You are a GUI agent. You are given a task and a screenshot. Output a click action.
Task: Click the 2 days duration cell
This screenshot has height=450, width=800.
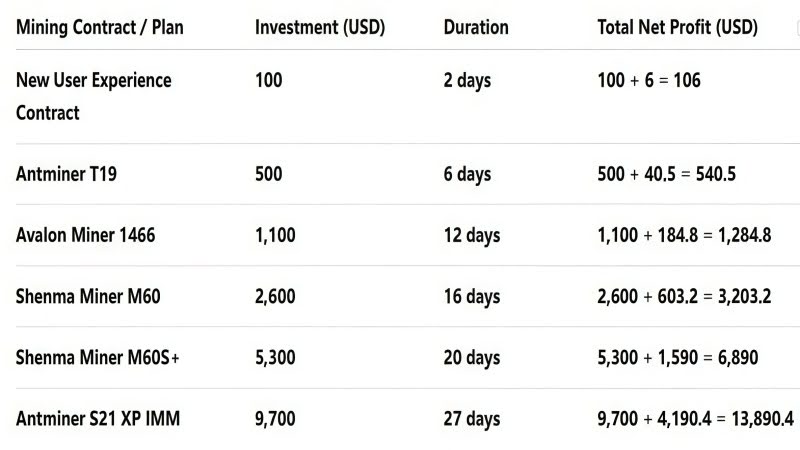click(467, 80)
